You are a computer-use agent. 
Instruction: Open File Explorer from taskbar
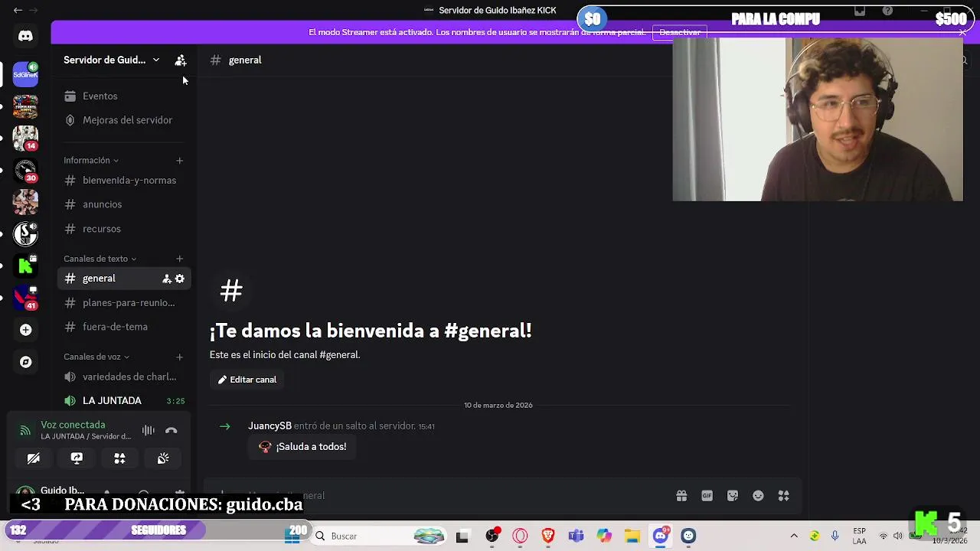tap(632, 536)
